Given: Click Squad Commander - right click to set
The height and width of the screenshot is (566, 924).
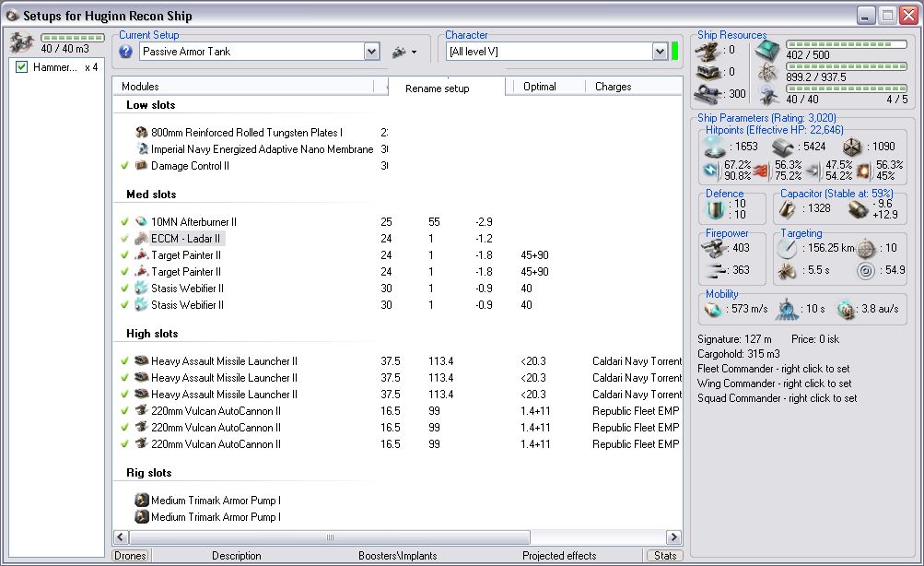Looking at the screenshot, I should point(777,398).
